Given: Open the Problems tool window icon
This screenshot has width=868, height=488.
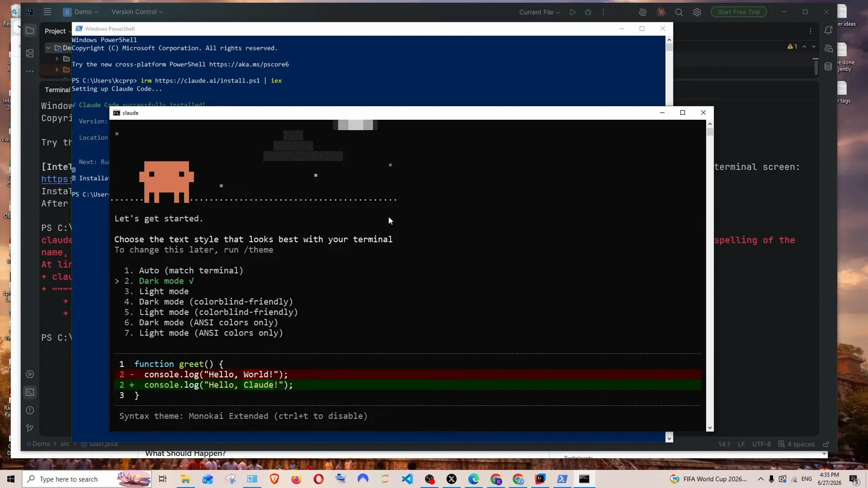Looking at the screenshot, I should point(30,410).
